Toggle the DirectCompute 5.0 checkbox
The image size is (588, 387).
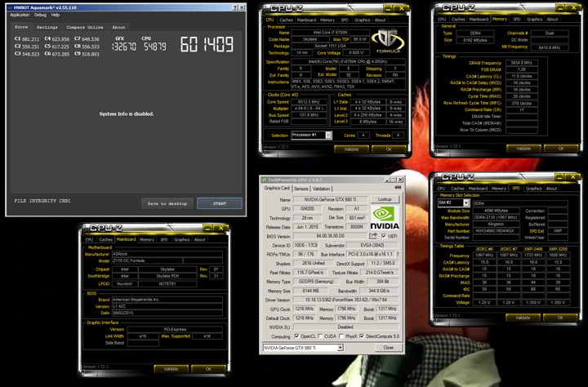[x=362, y=336]
